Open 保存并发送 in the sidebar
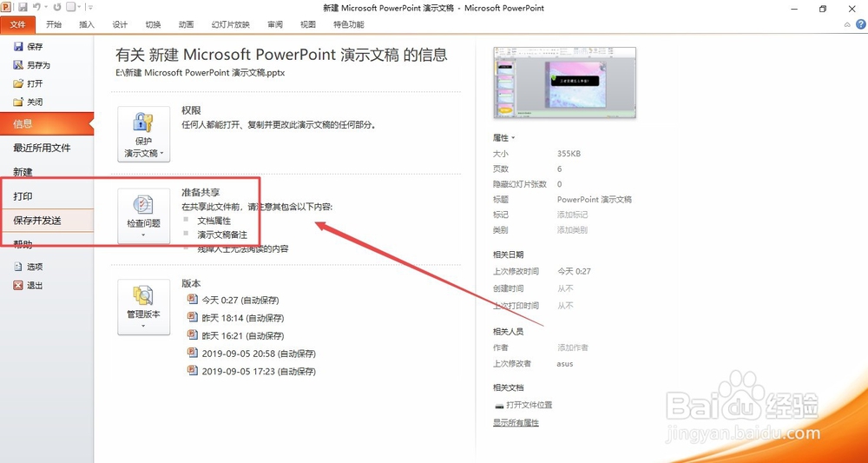 coord(47,221)
